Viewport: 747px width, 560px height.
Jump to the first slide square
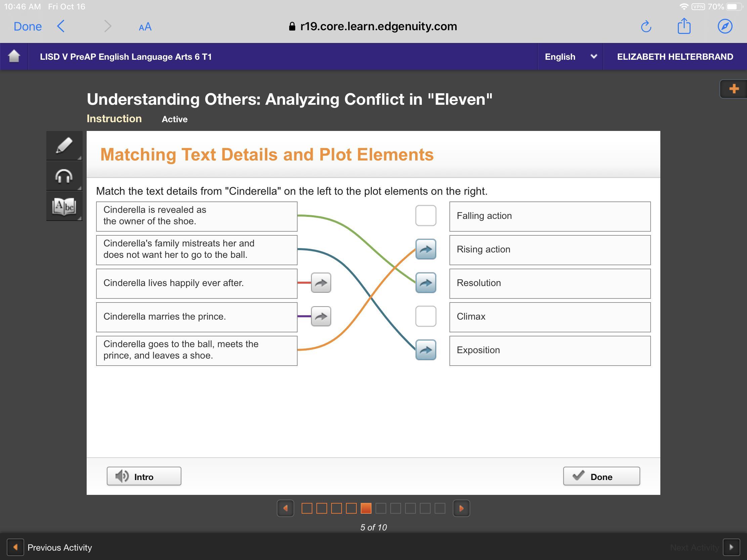click(x=307, y=508)
